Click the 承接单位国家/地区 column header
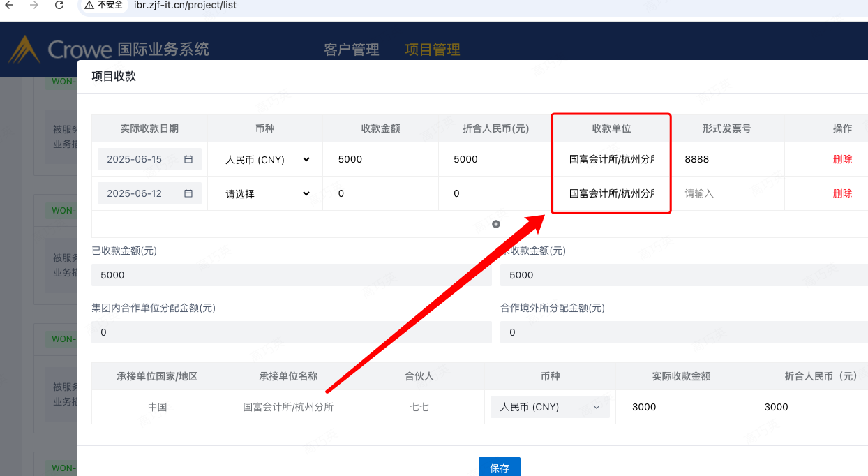868x476 pixels. pos(157,376)
